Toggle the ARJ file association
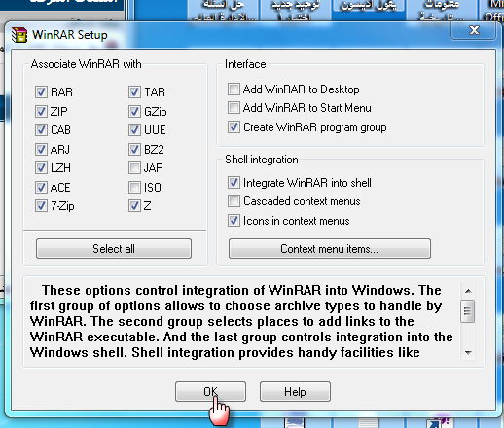 pos(41,150)
